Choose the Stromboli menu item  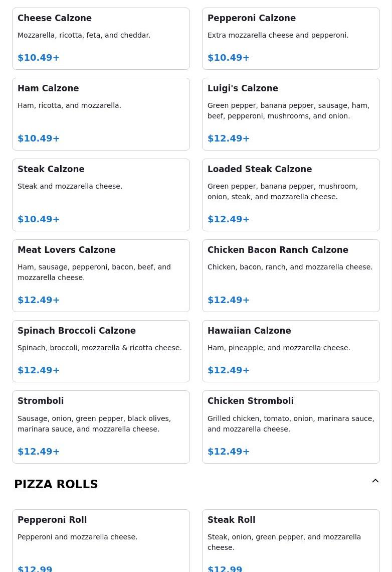coord(101,427)
